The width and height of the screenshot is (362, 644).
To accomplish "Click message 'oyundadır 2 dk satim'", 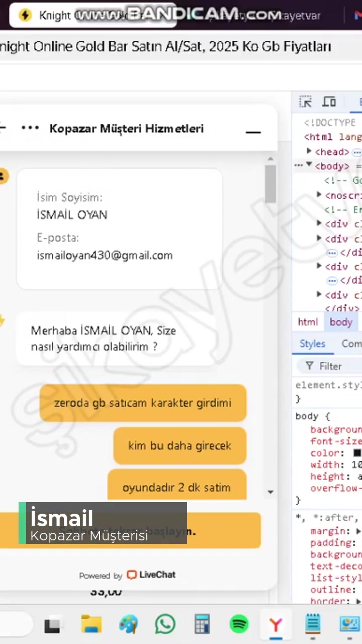I will 176,486.
